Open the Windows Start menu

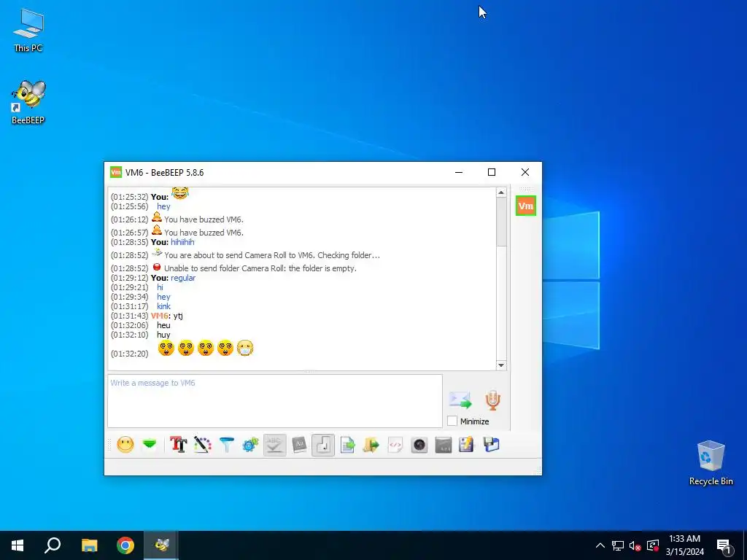pyautogui.click(x=18, y=545)
